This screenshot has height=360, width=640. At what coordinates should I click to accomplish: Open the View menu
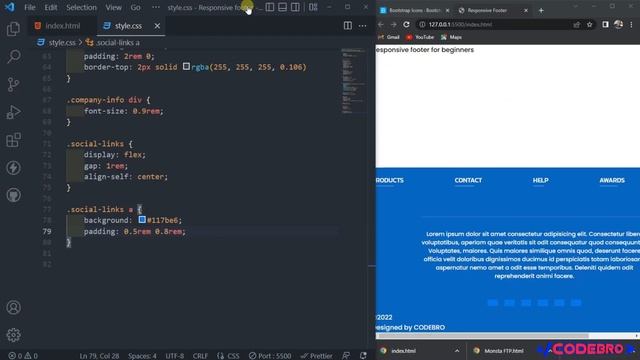tap(113, 7)
